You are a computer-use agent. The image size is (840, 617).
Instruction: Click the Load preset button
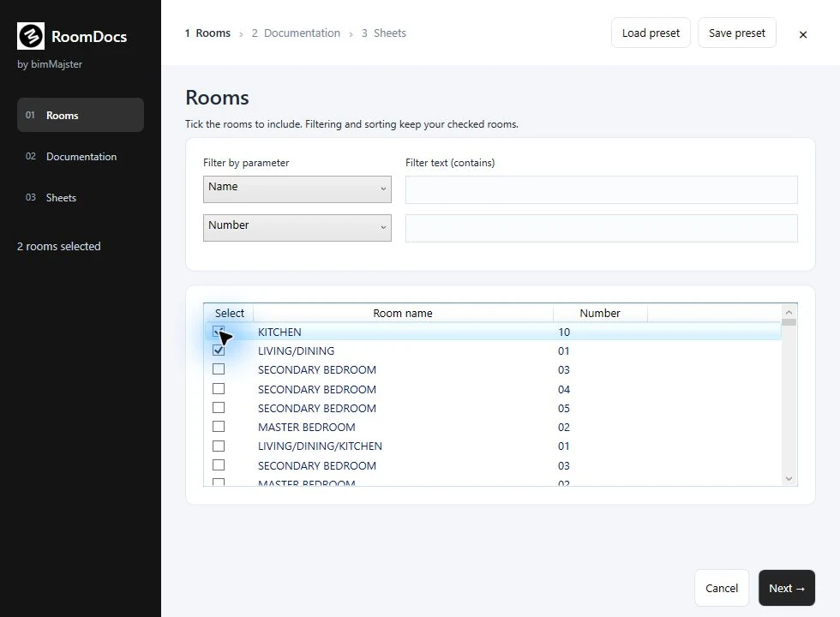coord(651,33)
